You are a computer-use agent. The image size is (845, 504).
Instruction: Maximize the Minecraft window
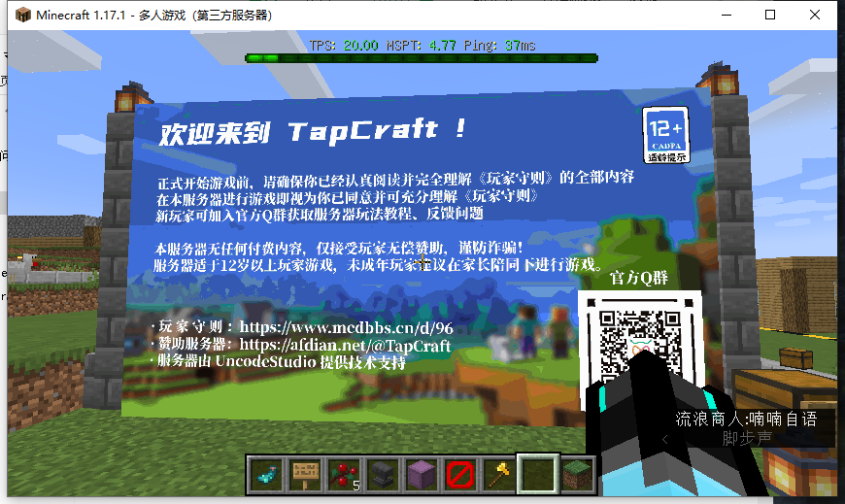[x=770, y=16]
